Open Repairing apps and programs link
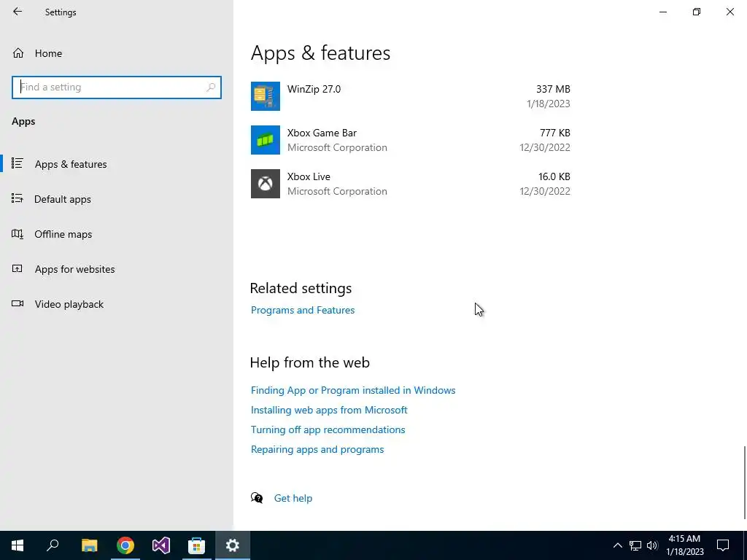This screenshot has width=747, height=560. click(x=317, y=449)
